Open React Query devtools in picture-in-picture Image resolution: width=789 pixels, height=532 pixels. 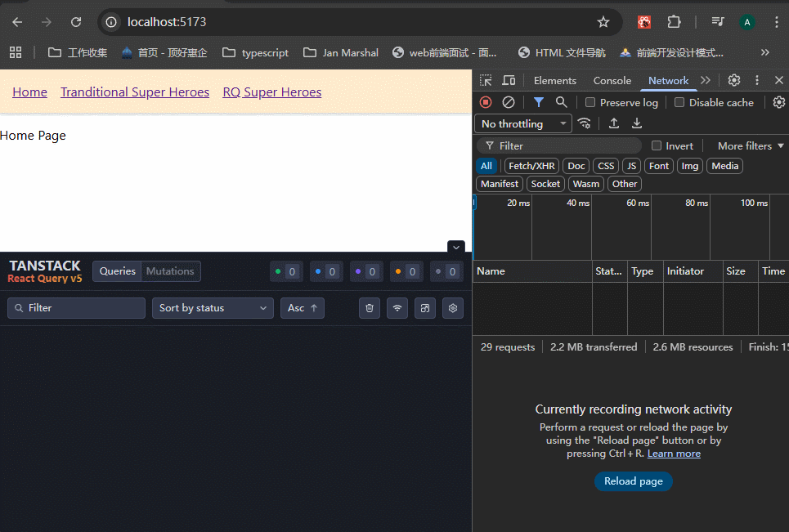pos(425,308)
